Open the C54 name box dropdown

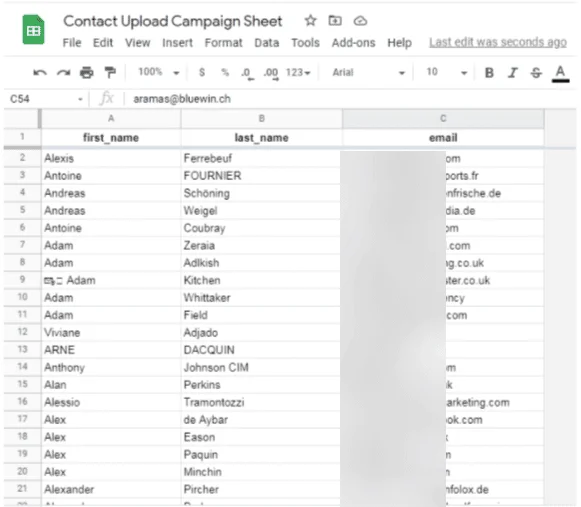coord(80,99)
